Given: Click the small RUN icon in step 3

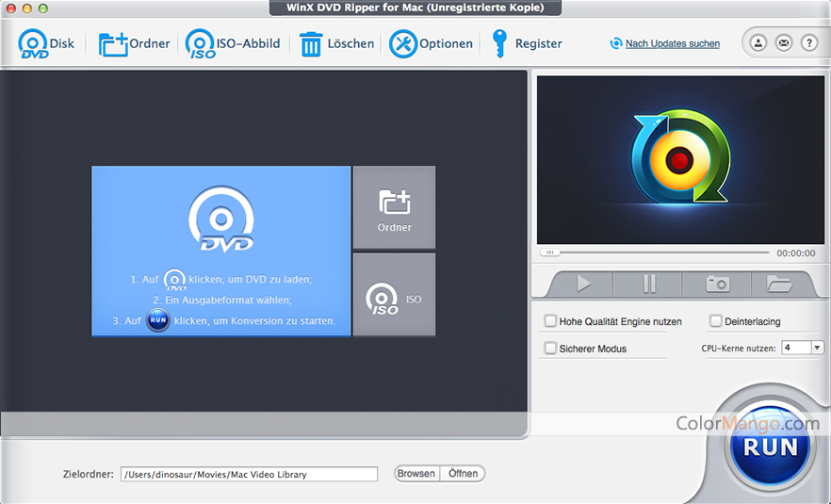Looking at the screenshot, I should (158, 320).
